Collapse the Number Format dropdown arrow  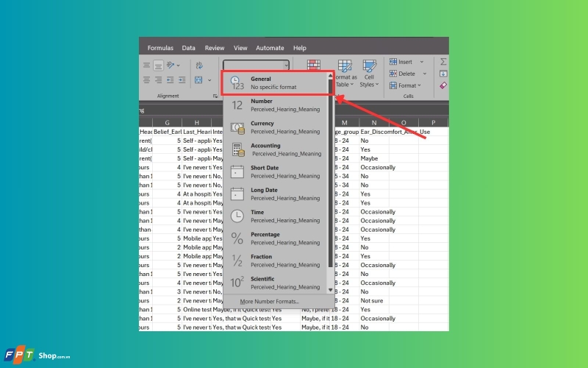coord(286,66)
